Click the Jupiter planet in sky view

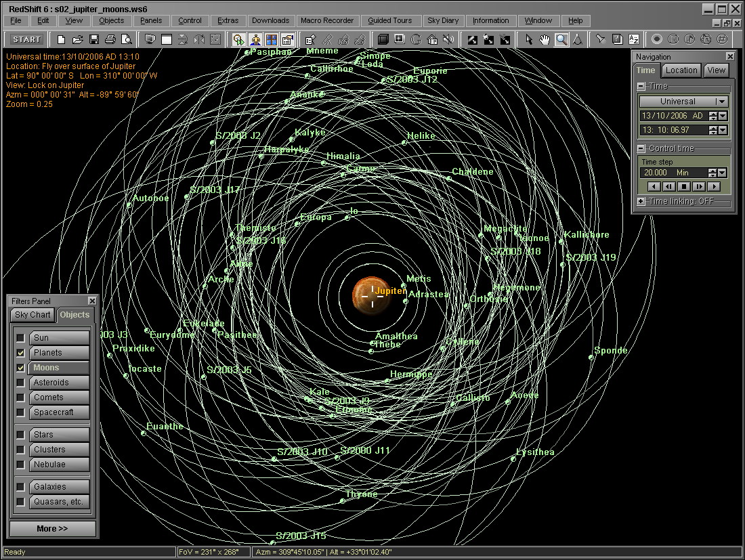point(371,296)
